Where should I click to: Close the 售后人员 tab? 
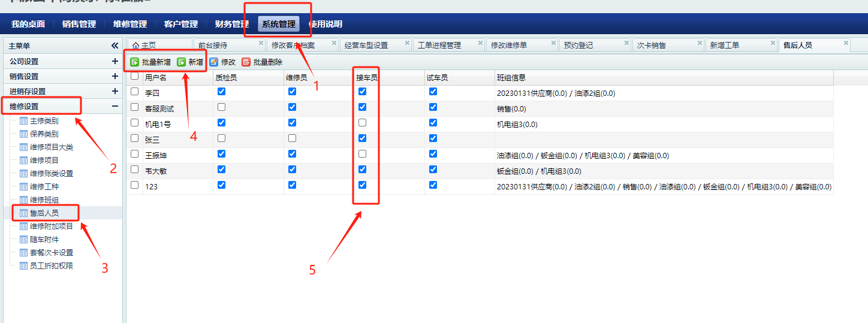tap(846, 43)
